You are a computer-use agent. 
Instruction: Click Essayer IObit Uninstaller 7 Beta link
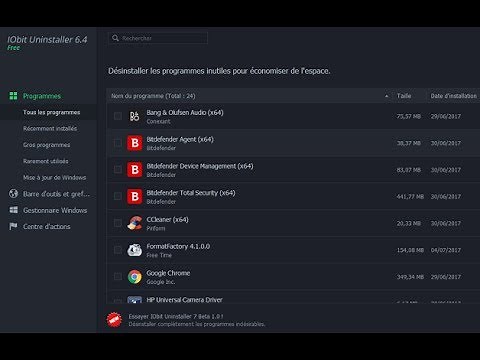coord(176,316)
